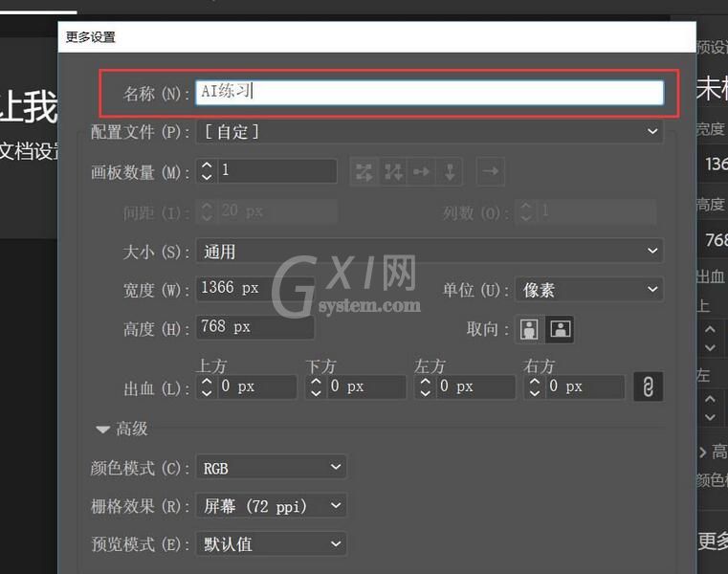Screen dimensions: 728x574
Task: Decrease the artboard count with down arrow
Action: coord(207,176)
